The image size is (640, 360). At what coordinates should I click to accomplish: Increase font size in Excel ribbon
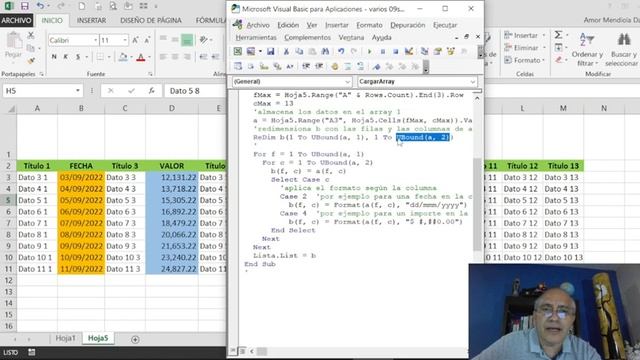click(135, 40)
